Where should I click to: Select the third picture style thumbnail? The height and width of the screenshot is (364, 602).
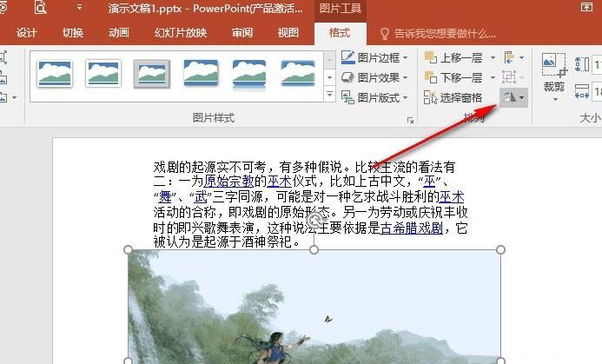[x=151, y=73]
